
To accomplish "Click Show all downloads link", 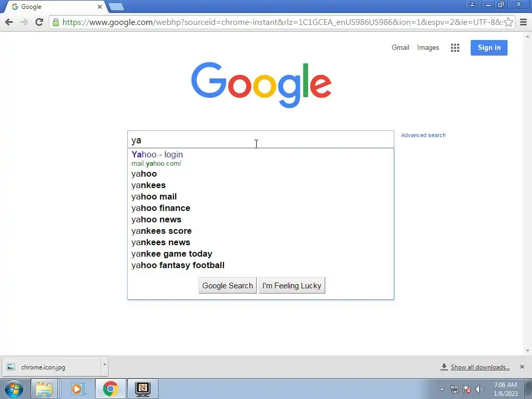I will coord(480,367).
